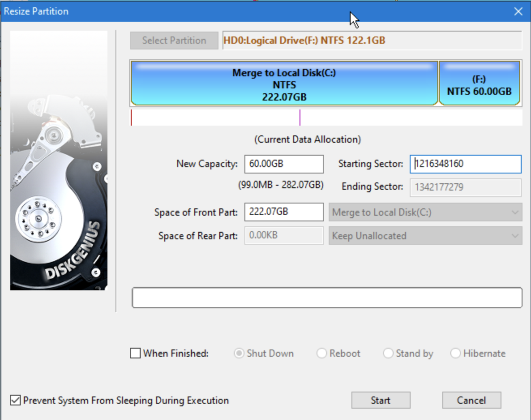Screen dimensions: 531x420
Task: Cancel the partition resize
Action: click(x=471, y=400)
